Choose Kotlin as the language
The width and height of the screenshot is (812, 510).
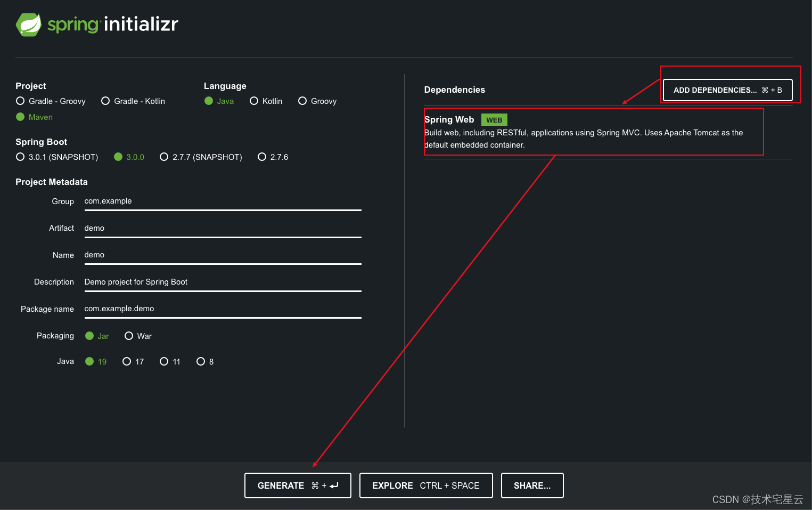266,101
